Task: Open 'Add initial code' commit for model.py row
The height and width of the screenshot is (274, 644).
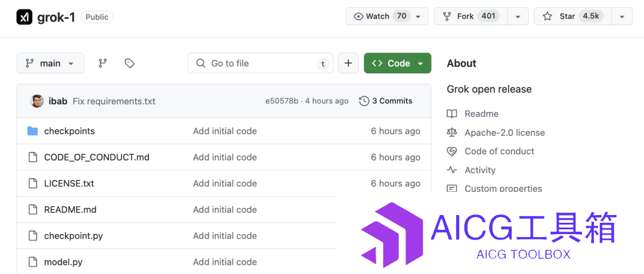Action: [225, 262]
